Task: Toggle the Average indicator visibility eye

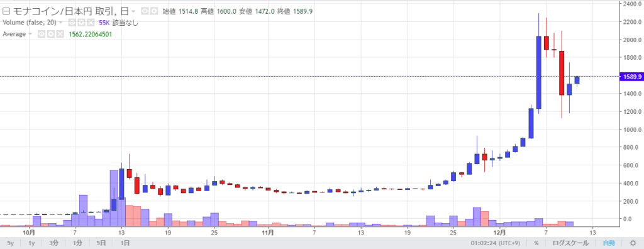Action: click(x=41, y=34)
